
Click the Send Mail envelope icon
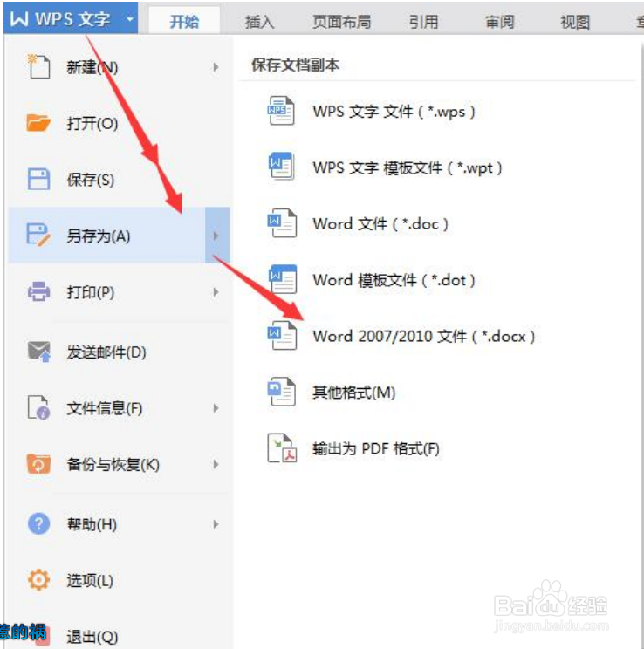pos(39,352)
